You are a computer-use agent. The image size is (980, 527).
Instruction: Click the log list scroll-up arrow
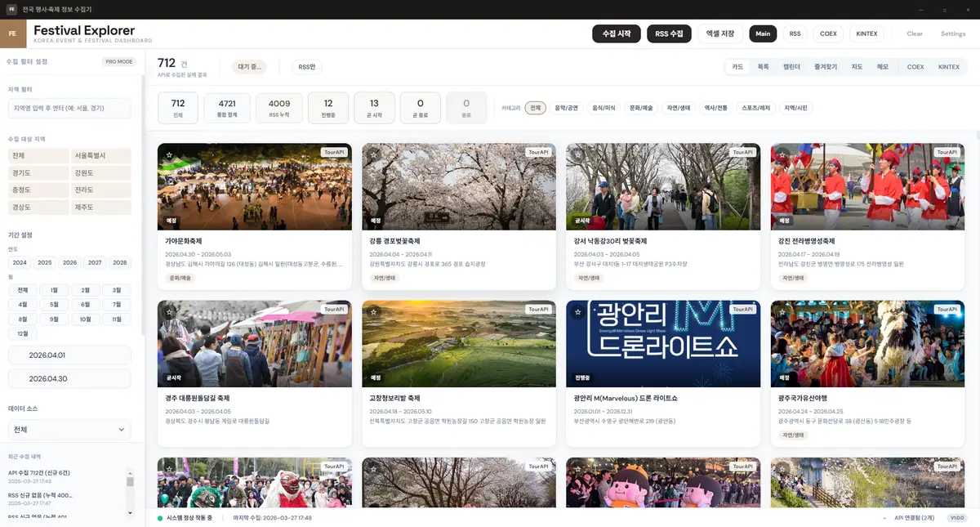(x=129, y=472)
